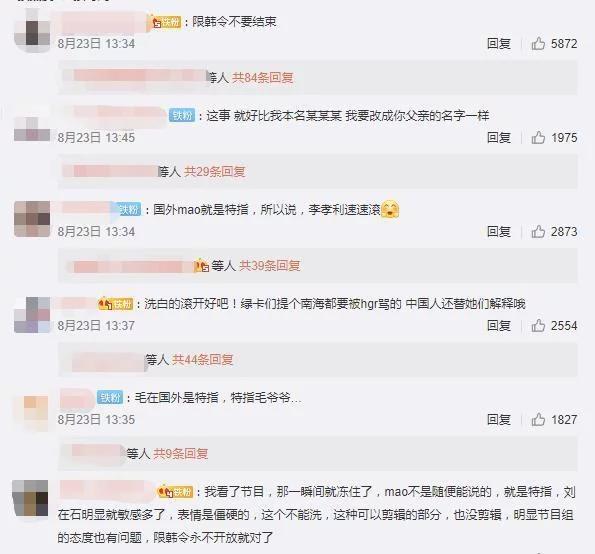
Task: Open the 共44条回复 reply thread
Action: pyautogui.click(x=202, y=359)
